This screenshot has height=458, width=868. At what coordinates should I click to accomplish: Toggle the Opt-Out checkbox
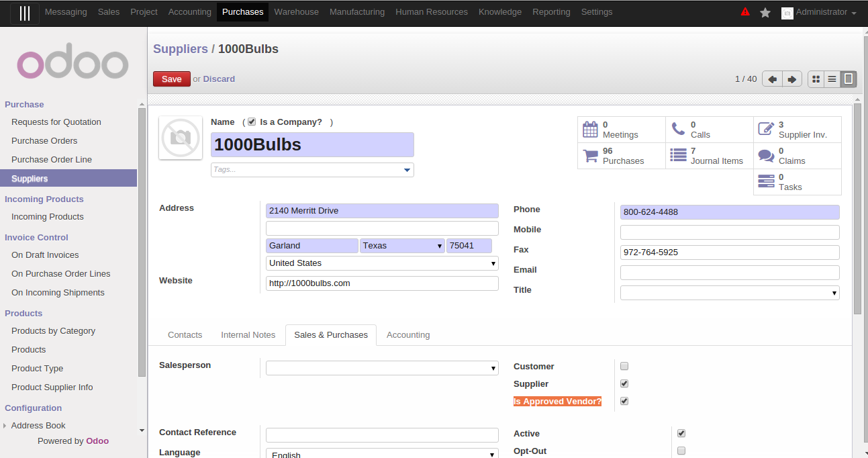point(681,451)
